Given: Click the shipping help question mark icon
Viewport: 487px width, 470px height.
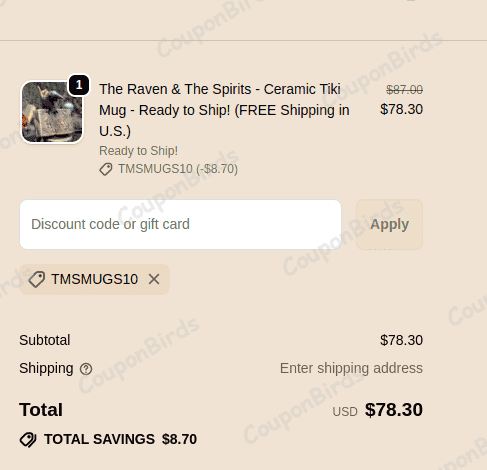Looking at the screenshot, I should [86, 369].
